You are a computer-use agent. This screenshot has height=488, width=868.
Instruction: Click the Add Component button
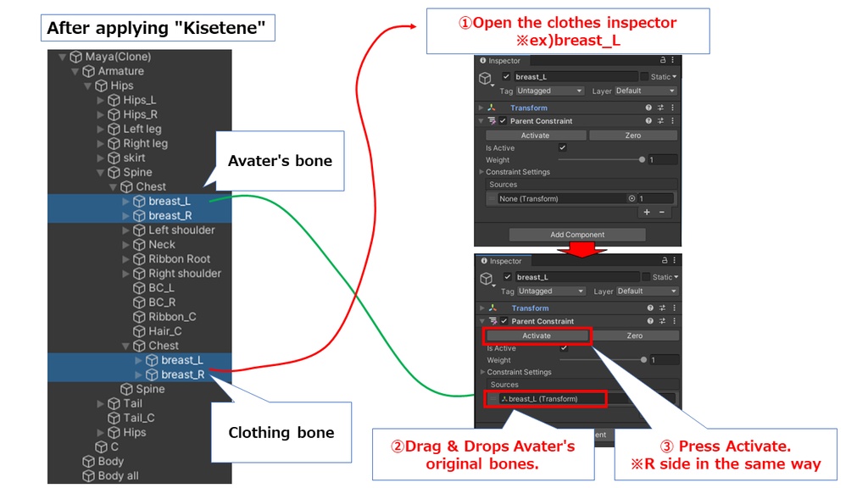tap(576, 235)
